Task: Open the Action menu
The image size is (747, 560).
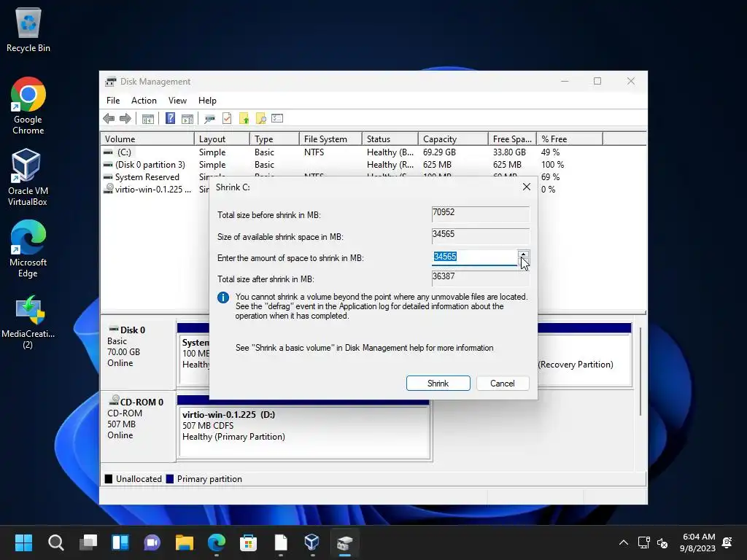Action: (144, 101)
